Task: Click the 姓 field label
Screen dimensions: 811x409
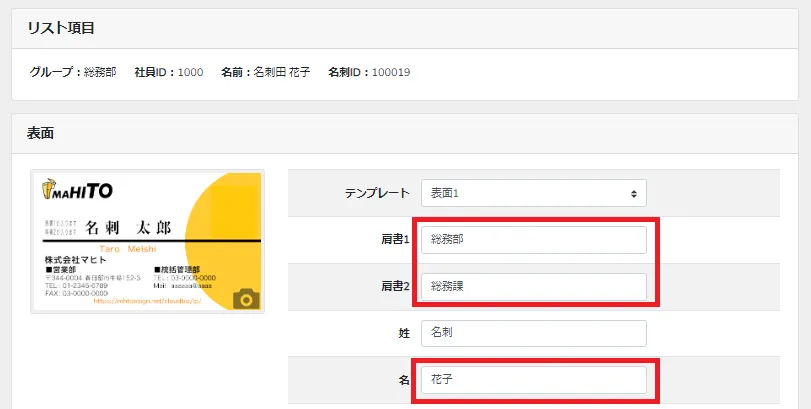Action: click(404, 334)
